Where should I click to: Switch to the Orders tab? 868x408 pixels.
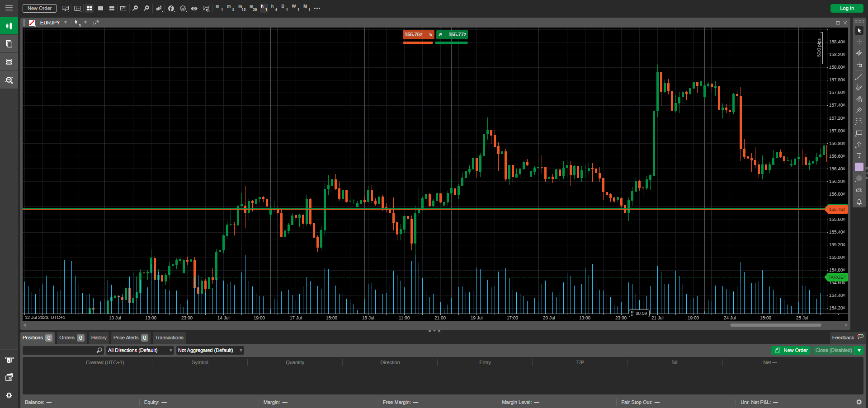71,338
